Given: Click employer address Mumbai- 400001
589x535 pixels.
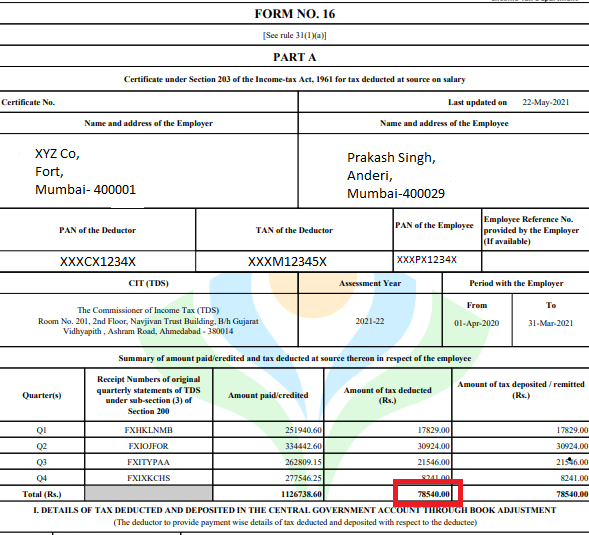Looking at the screenshot, I should pos(85,189).
